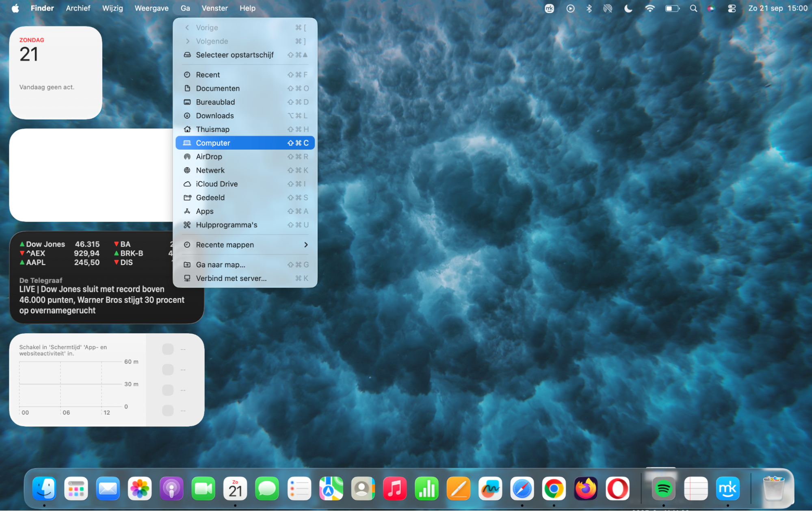The width and height of the screenshot is (812, 511).
Task: Toggle Bluetooth from the menu bar
Action: [589, 8]
